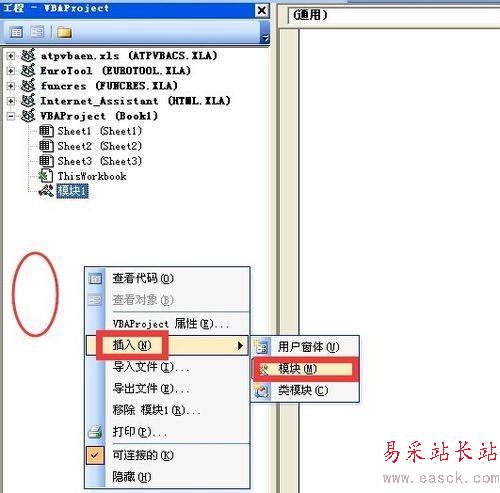
Task: Click the ThisWorkbook icon in tree
Action: coord(46,176)
